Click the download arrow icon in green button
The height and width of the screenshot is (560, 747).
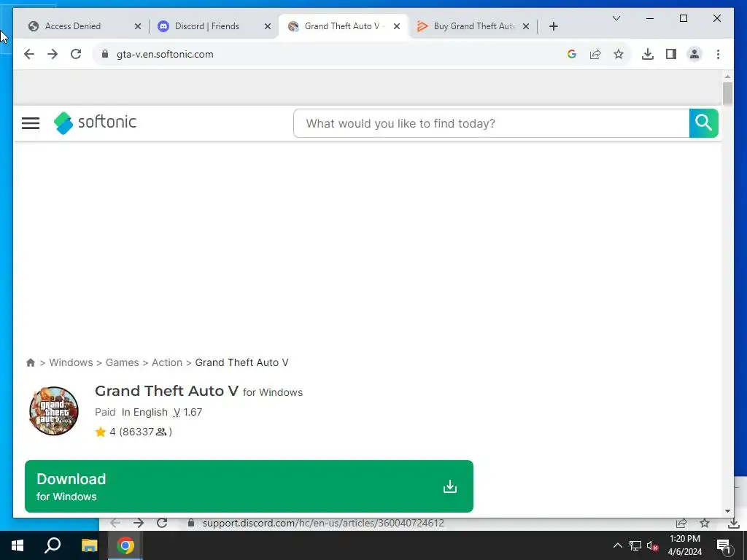(x=449, y=486)
